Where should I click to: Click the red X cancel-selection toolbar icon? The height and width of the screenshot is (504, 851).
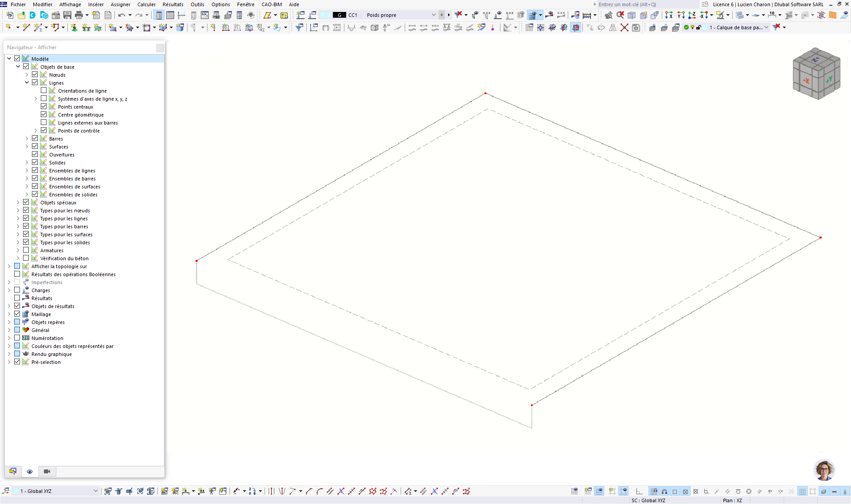pos(625,27)
